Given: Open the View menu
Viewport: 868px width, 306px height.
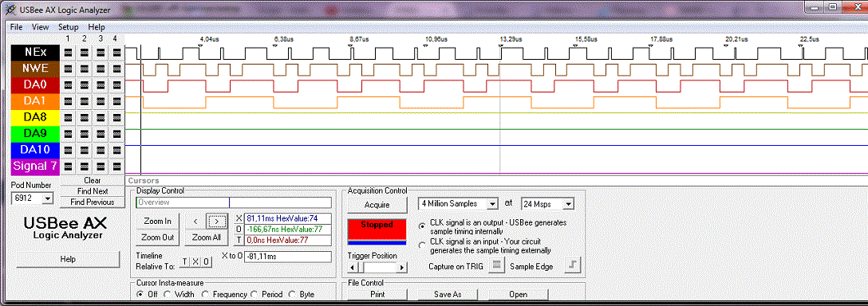Looking at the screenshot, I should (41, 26).
